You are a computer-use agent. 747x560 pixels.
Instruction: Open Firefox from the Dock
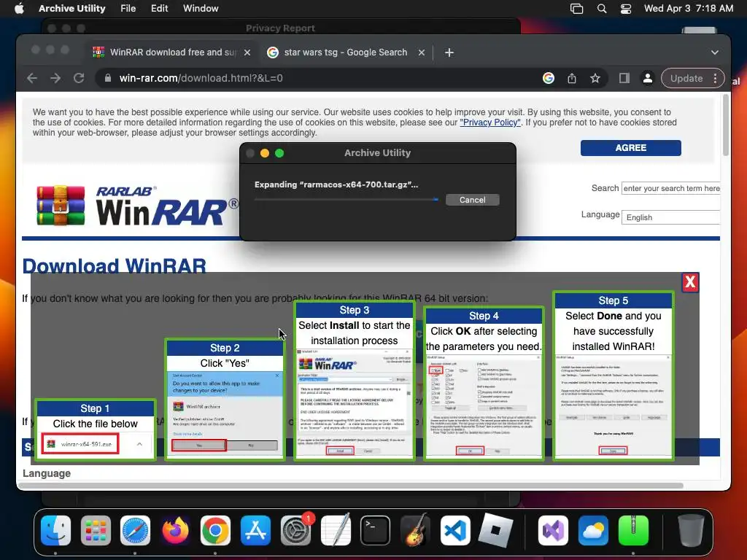175,530
